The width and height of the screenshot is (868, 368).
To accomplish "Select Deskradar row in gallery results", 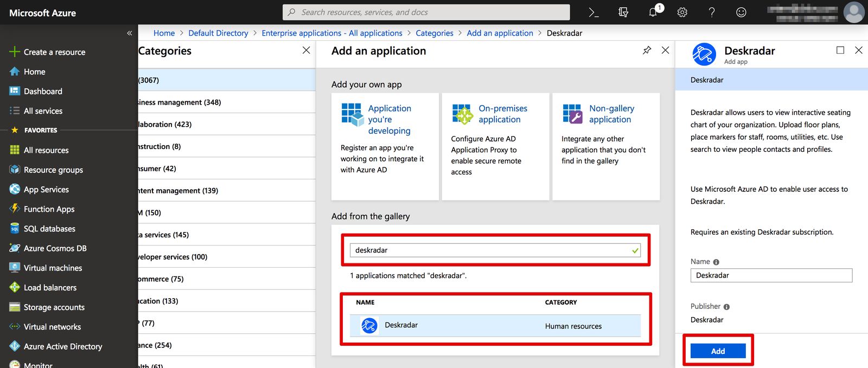I will point(495,326).
